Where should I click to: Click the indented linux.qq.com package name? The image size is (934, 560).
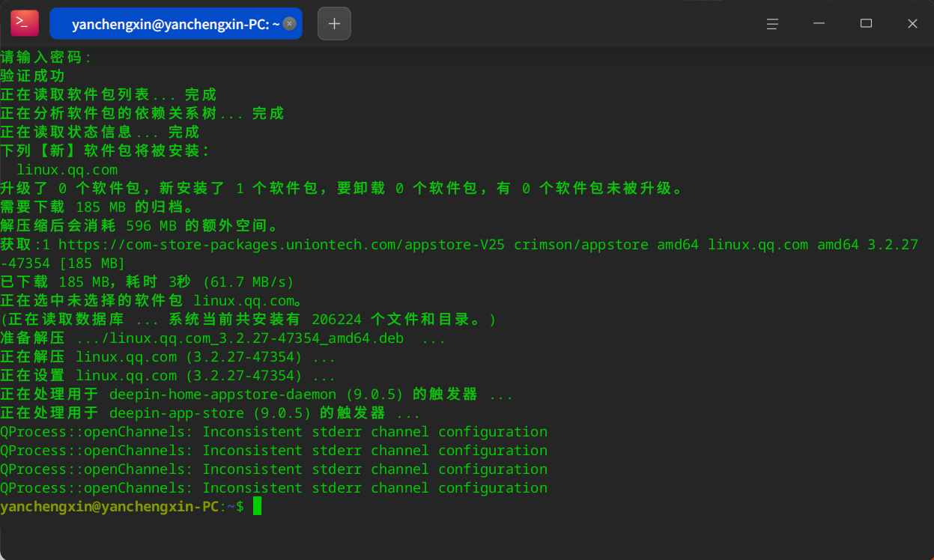pos(67,170)
